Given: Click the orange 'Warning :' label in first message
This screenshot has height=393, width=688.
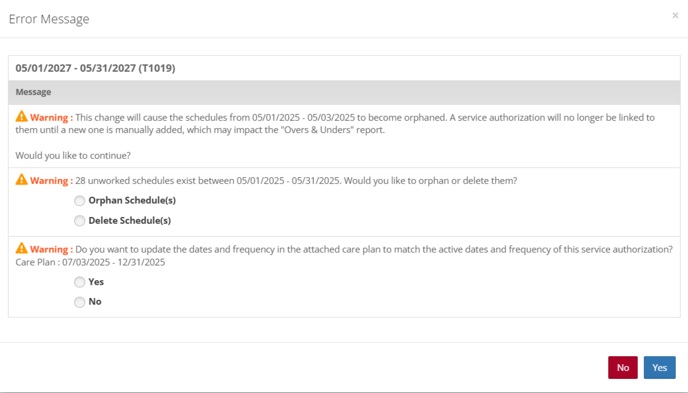Looking at the screenshot, I should [51, 118].
